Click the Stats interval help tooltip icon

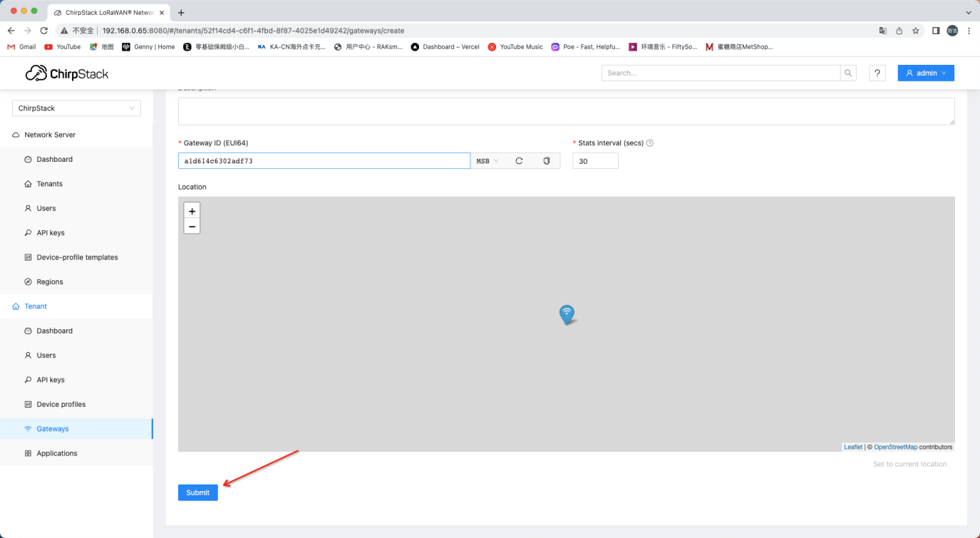click(649, 143)
